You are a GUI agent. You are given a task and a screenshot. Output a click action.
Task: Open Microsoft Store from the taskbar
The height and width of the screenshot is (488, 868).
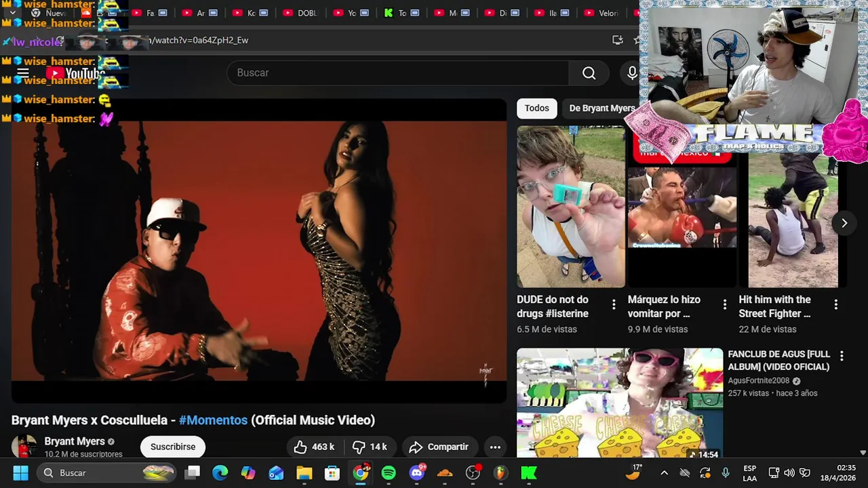(332, 472)
